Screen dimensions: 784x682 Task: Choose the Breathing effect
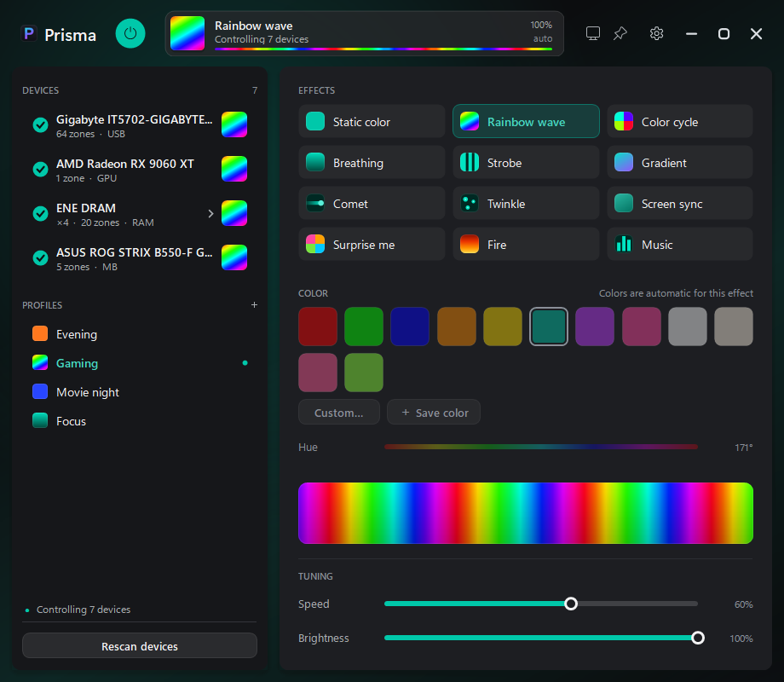pos(372,163)
